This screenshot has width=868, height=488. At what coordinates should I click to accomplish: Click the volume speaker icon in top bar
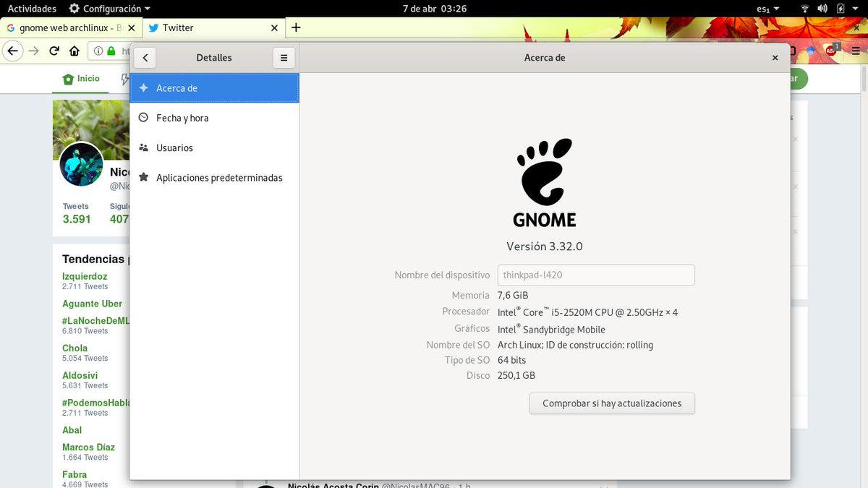(x=822, y=9)
